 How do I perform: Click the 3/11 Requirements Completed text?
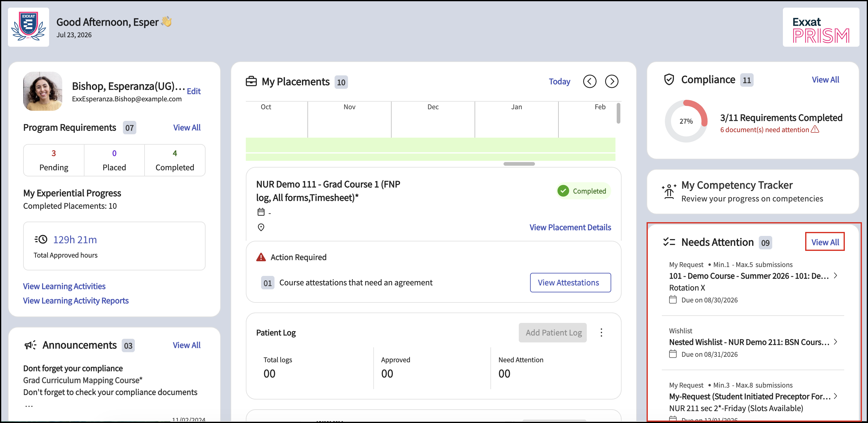click(x=781, y=117)
